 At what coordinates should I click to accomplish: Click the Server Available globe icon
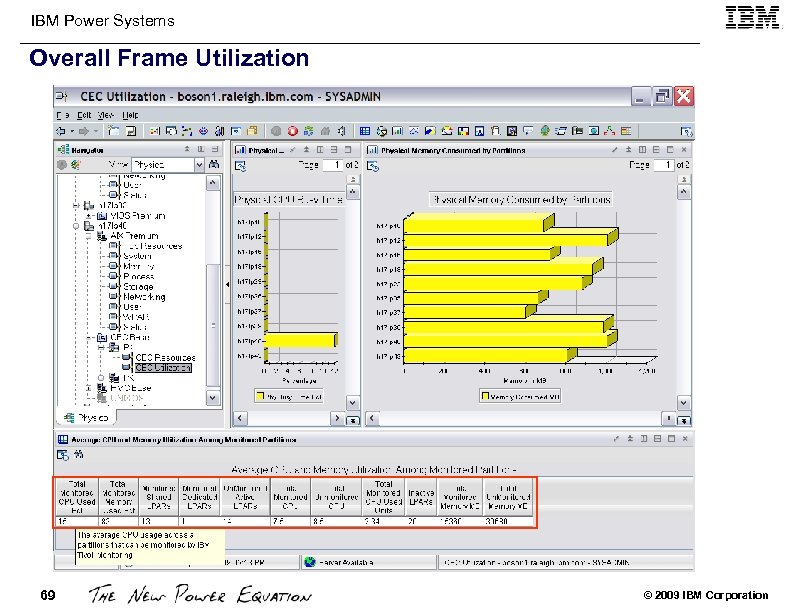(310, 562)
